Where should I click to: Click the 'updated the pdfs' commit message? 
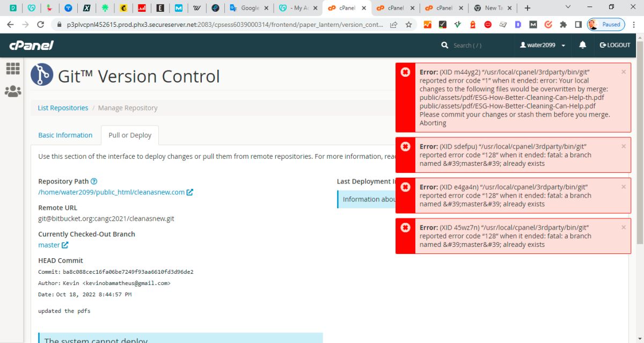pyautogui.click(x=64, y=311)
